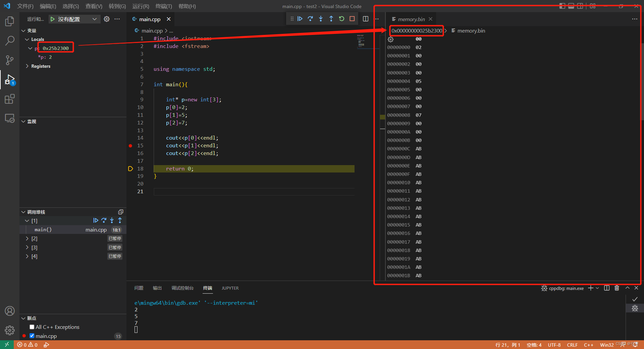Kill the terminal with the trash icon
Screen dimensions: 644x349
[617, 288]
